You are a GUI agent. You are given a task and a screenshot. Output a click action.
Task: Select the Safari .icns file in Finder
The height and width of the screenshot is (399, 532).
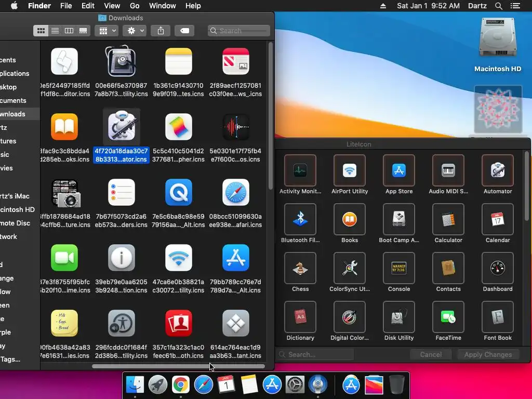[236, 192]
